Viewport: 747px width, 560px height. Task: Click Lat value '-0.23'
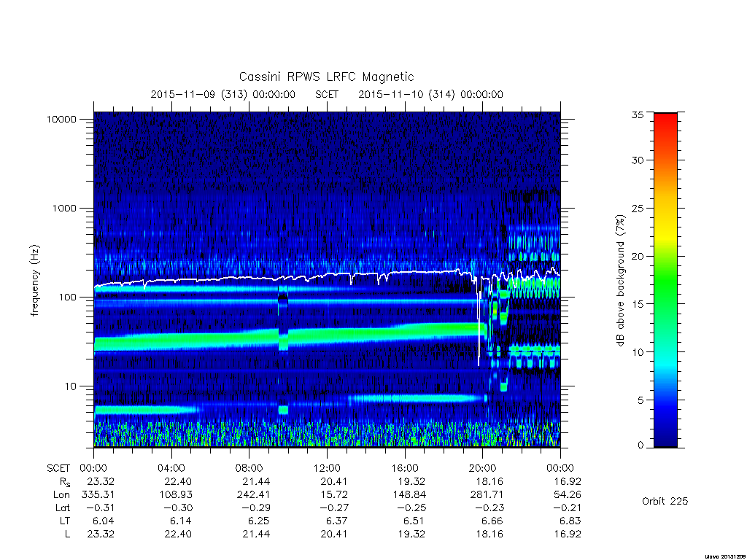488,508
